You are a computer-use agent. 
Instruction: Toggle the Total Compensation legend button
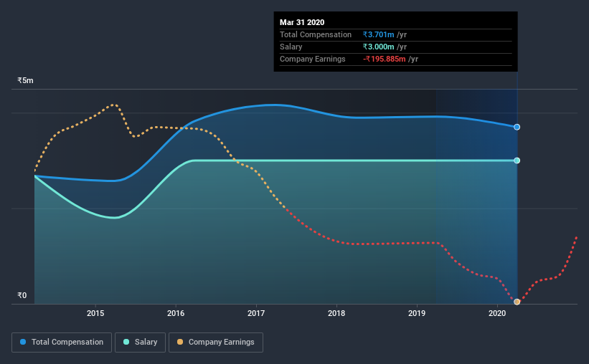click(62, 343)
